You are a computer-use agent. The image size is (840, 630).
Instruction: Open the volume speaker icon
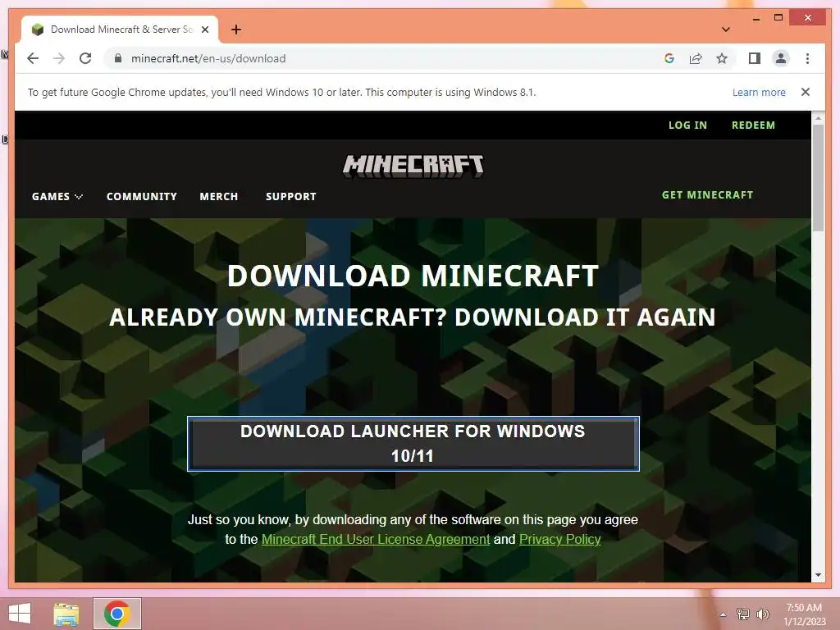point(763,614)
